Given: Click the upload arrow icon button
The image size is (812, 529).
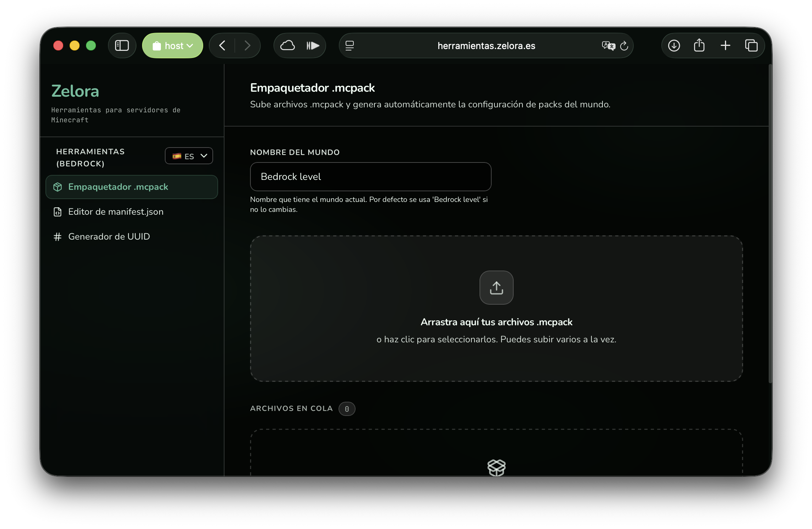Looking at the screenshot, I should coord(496,288).
